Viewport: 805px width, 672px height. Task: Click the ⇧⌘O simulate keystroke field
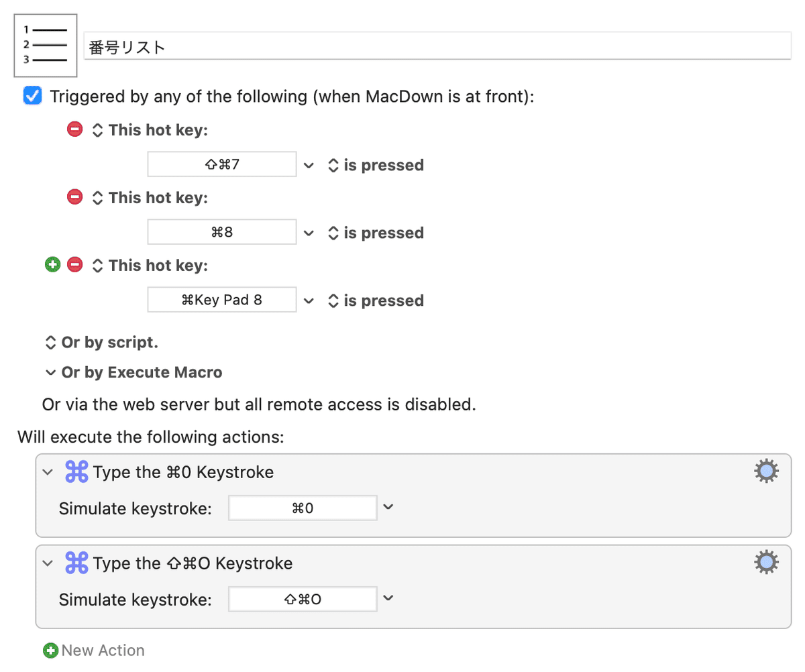pyautogui.click(x=303, y=599)
